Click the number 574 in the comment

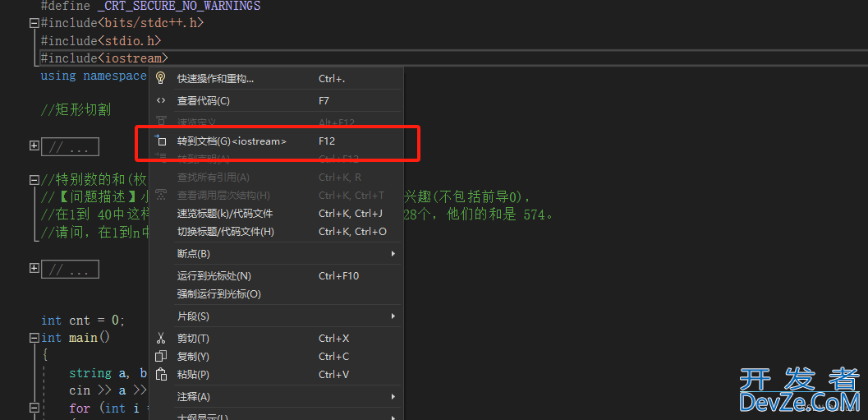pos(535,215)
